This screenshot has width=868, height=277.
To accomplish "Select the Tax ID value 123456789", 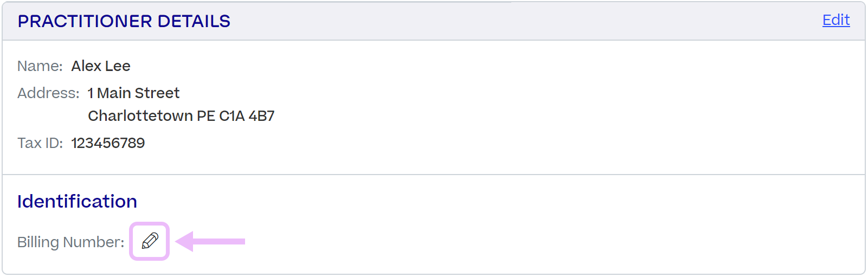I will point(108,143).
